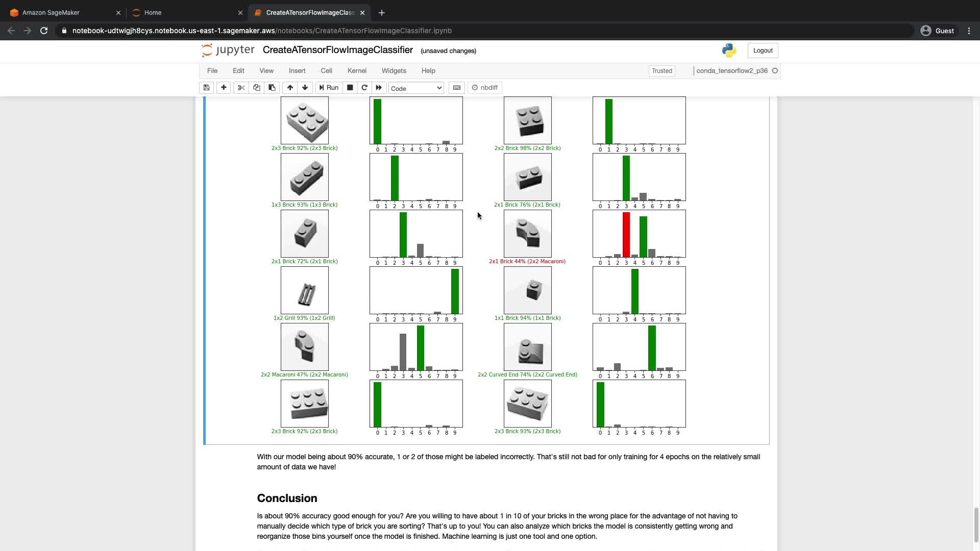Switch to the Amazon SageMaker browser tab

tap(51, 13)
